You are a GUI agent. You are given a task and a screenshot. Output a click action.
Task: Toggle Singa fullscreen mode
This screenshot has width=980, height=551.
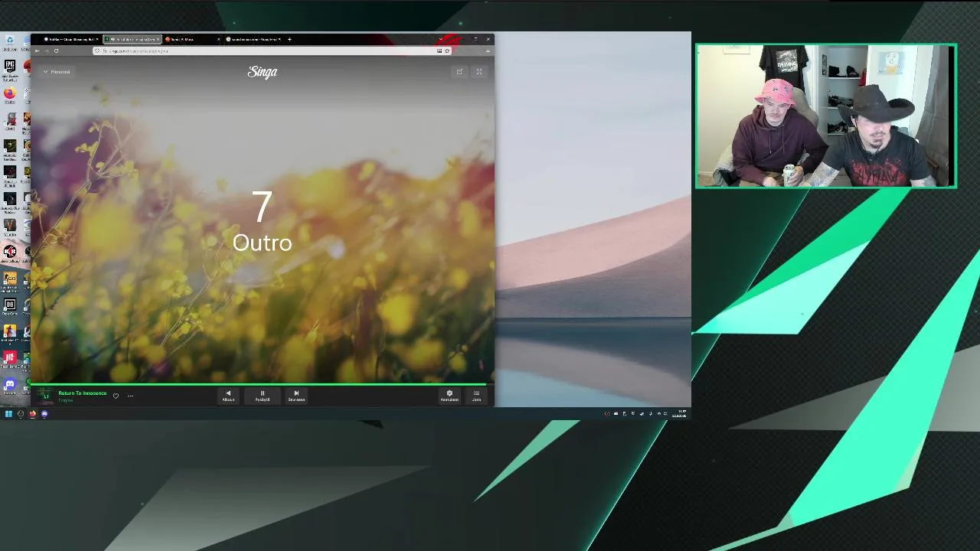tap(479, 72)
